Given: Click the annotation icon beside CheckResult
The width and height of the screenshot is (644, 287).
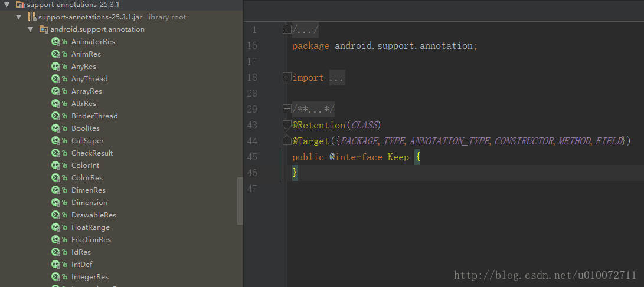Looking at the screenshot, I should (x=55, y=153).
